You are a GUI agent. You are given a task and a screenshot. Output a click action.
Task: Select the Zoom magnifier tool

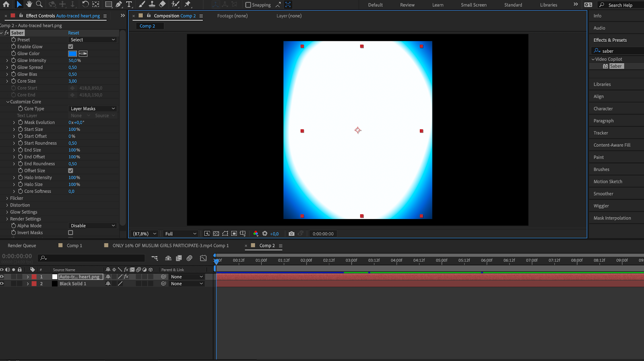[x=39, y=4]
